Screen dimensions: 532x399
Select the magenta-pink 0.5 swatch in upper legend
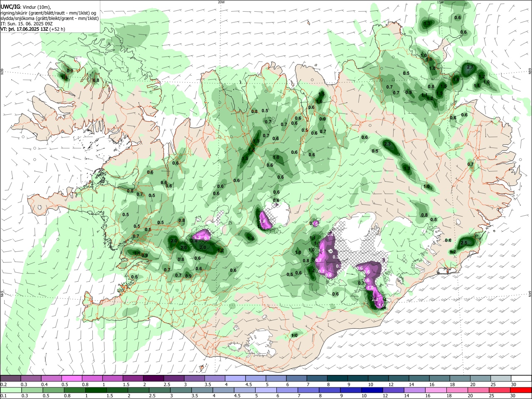point(72,378)
